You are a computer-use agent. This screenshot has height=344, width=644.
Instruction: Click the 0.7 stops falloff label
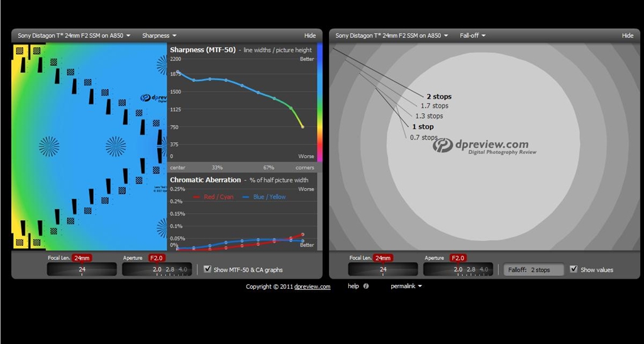[x=424, y=138]
